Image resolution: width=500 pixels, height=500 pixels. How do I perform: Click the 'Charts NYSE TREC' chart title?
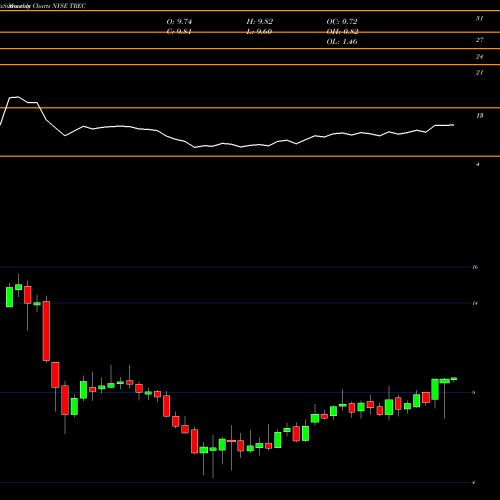pos(59,6)
